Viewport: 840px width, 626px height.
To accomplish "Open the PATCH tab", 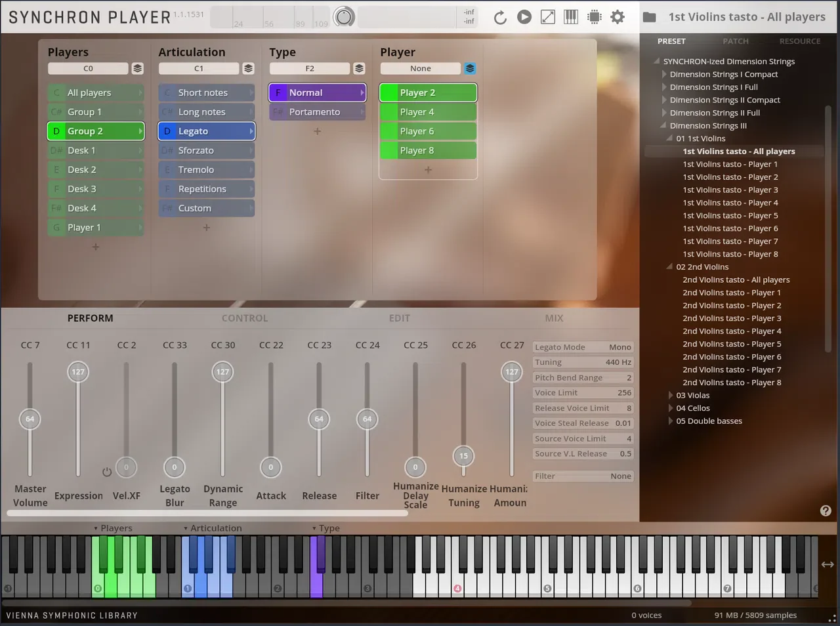I will click(x=736, y=41).
